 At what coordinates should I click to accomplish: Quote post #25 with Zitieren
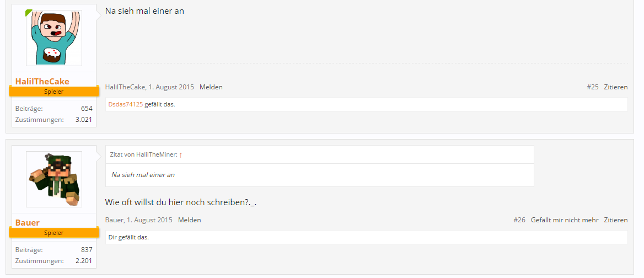[x=615, y=87]
